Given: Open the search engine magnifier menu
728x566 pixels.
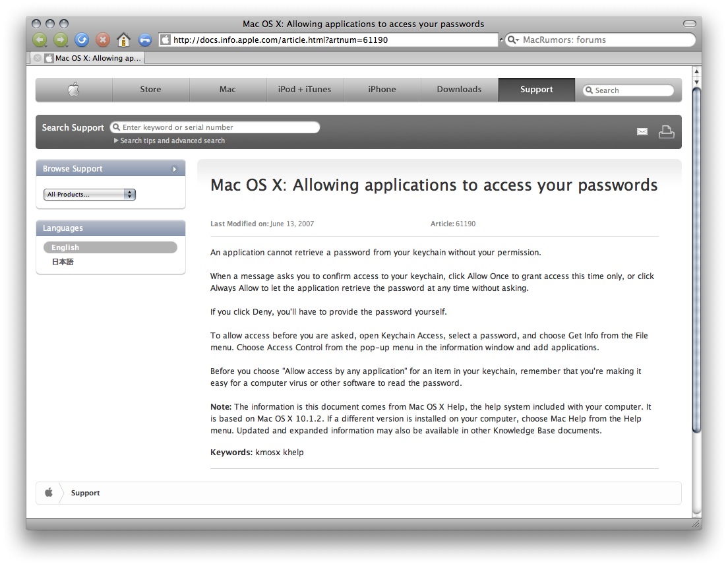Looking at the screenshot, I should pos(512,40).
